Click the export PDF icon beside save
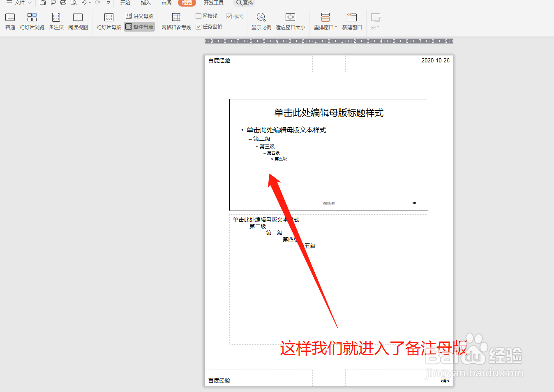 pyautogui.click(x=53, y=2)
